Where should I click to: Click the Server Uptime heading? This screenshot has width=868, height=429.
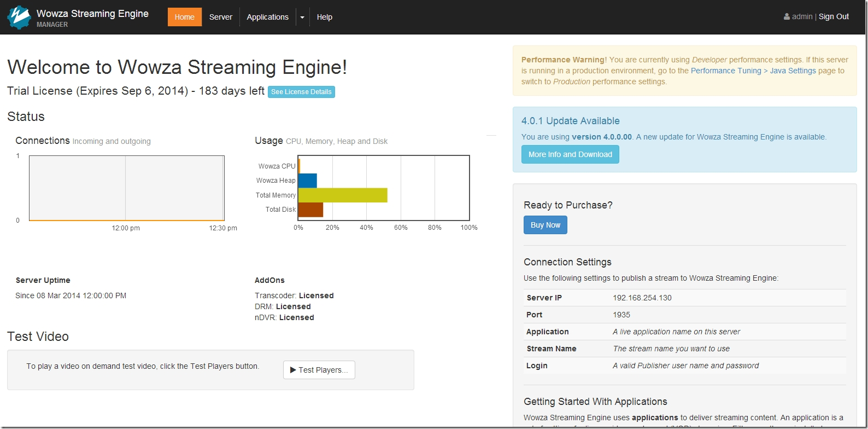point(43,280)
